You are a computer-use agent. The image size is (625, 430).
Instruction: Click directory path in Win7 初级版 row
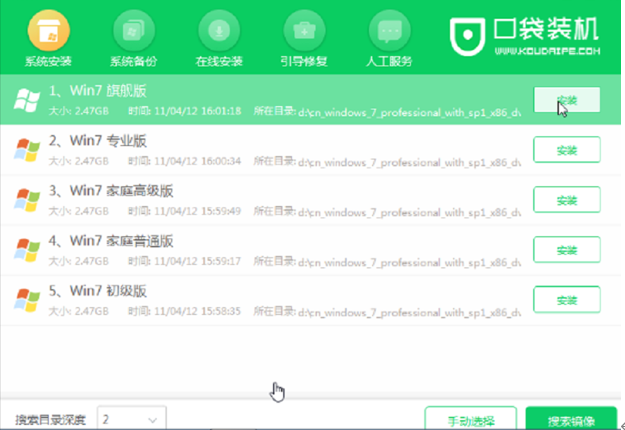click(409, 312)
